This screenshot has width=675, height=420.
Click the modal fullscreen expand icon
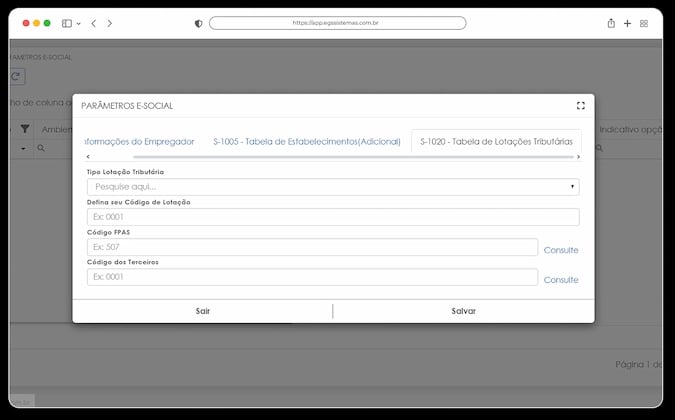pyautogui.click(x=580, y=106)
